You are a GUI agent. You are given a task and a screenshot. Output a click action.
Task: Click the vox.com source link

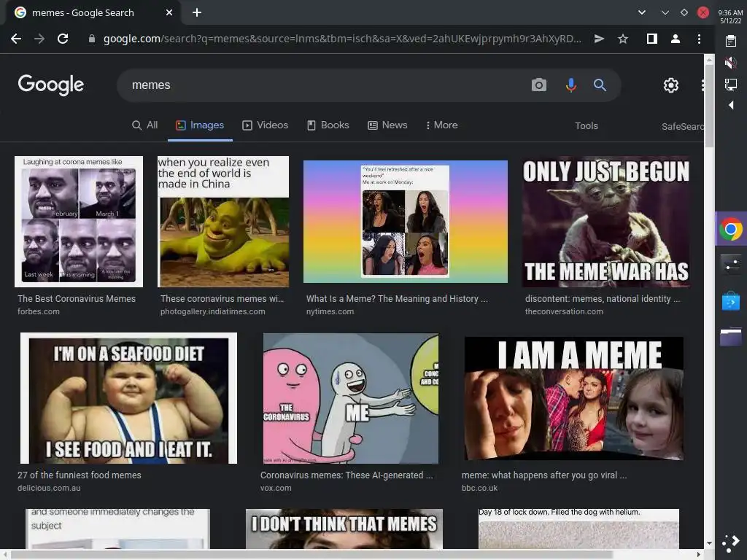(276, 488)
